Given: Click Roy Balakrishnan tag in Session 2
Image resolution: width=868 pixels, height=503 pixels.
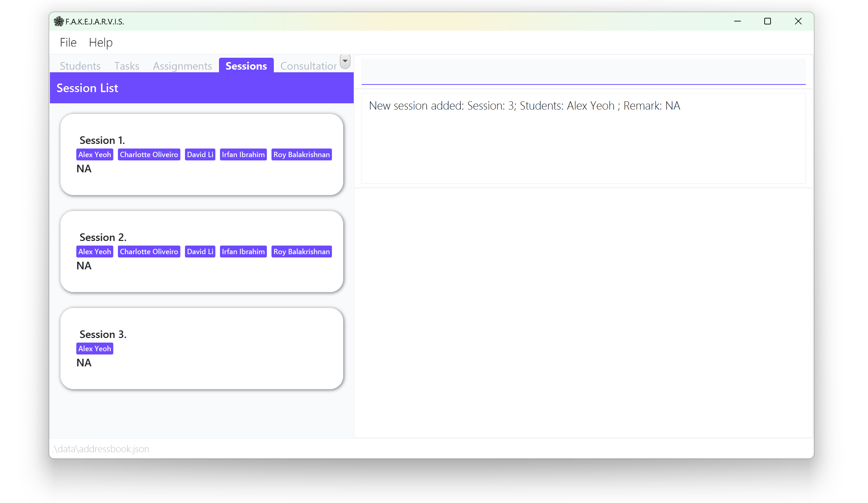Looking at the screenshot, I should [302, 252].
